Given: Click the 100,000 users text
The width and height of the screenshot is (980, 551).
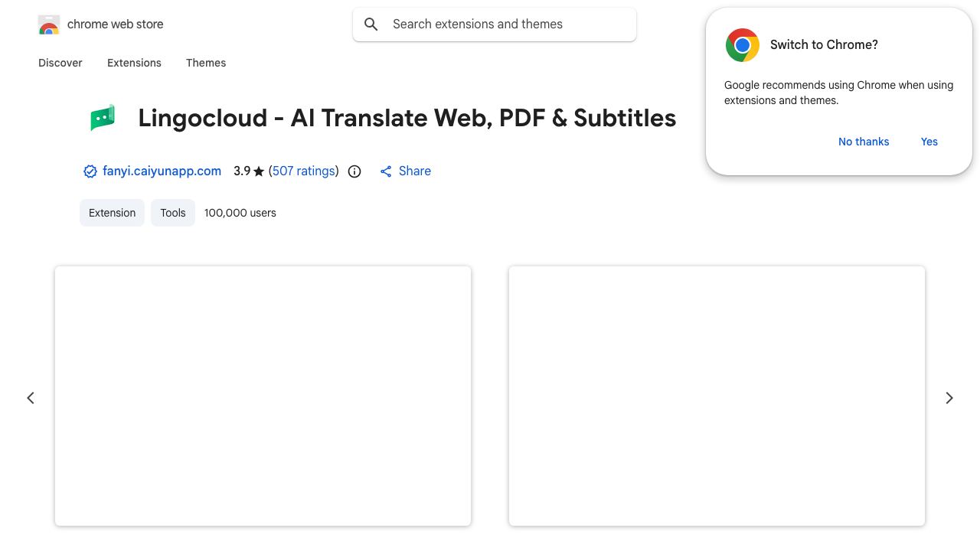Looking at the screenshot, I should (x=240, y=213).
